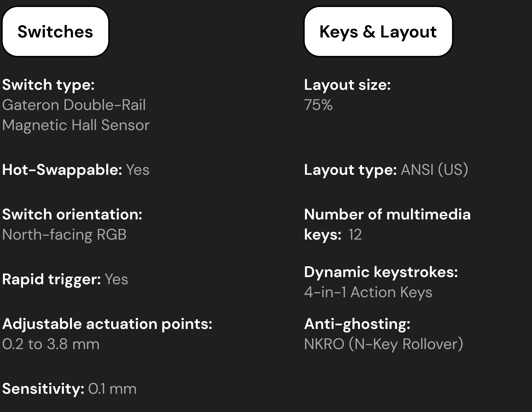Image resolution: width=532 pixels, height=412 pixels.
Task: Select NKRO (N-Key Rollover) text
Action: [384, 344]
